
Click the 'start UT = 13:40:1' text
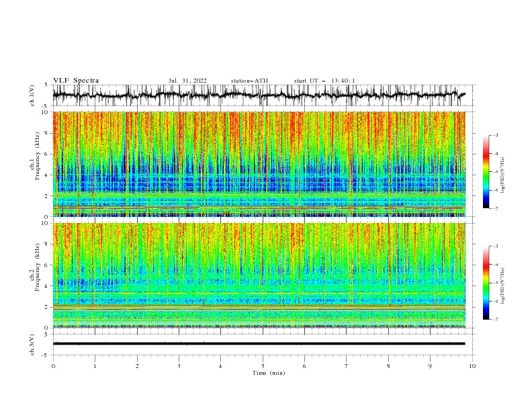324,81
